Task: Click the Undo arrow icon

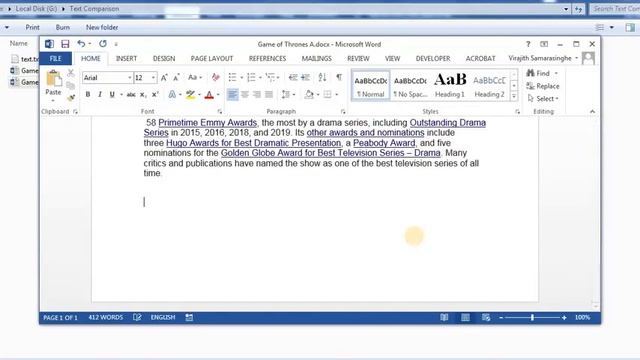Action: click(x=81, y=43)
